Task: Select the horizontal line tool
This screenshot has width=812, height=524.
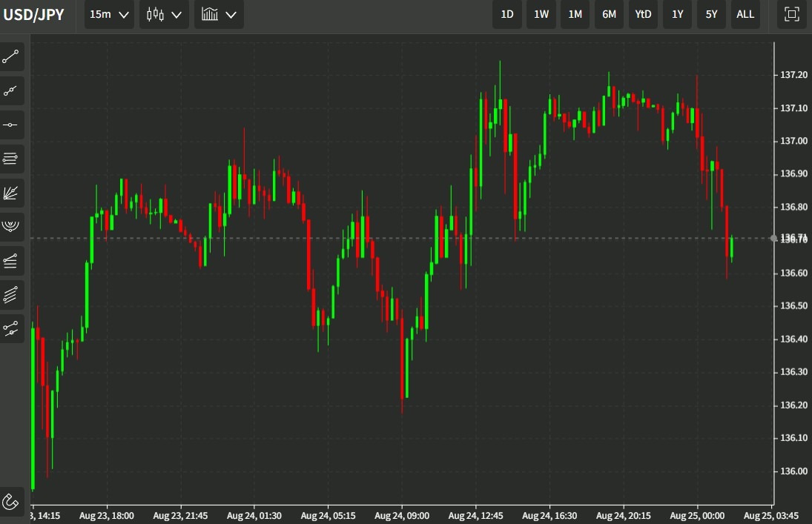Action: tap(11, 125)
